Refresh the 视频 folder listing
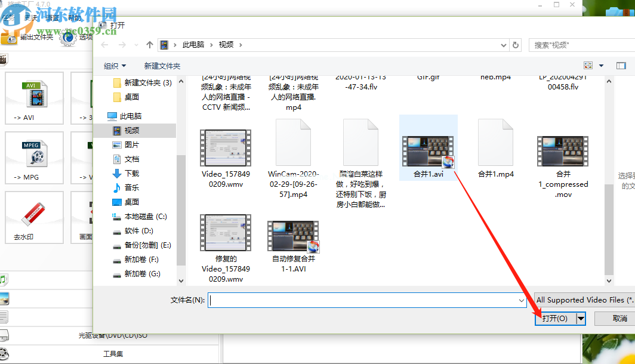Image resolution: width=635 pixels, height=364 pixels. [516, 45]
